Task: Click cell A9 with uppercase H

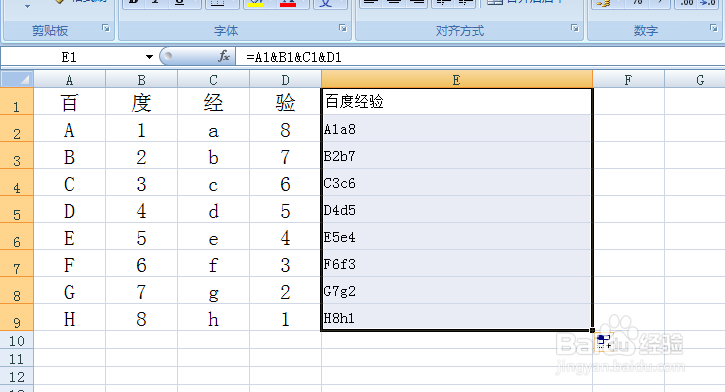Action: pyautogui.click(x=69, y=317)
